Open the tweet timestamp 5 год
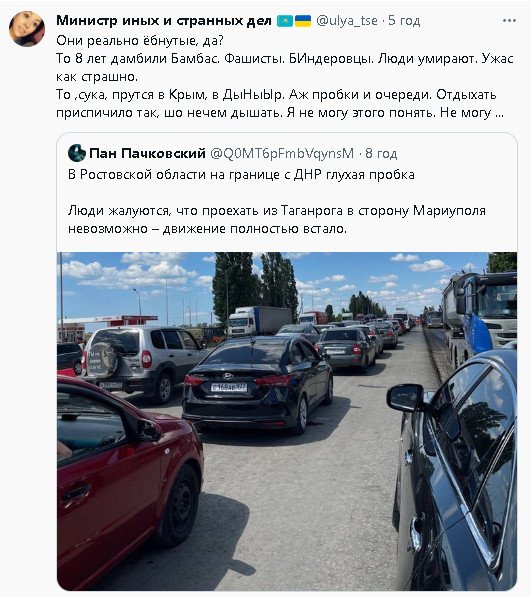This screenshot has height=597, width=531. (x=404, y=21)
